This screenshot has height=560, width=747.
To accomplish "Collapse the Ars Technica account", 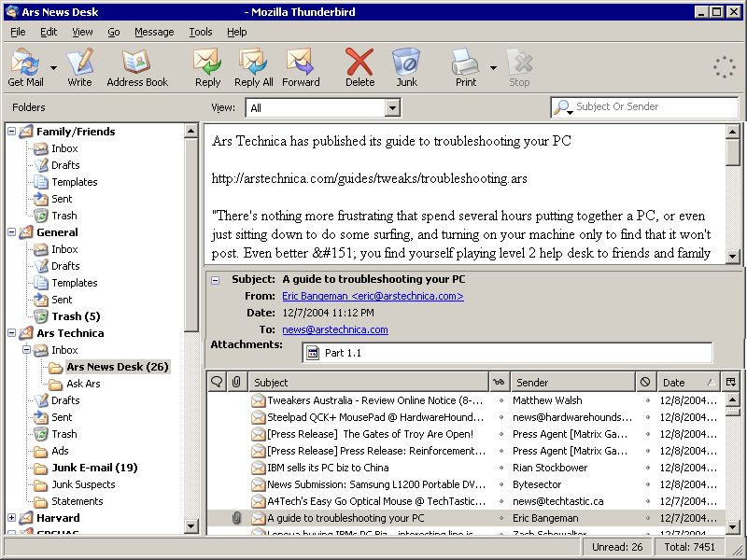I will point(12,333).
